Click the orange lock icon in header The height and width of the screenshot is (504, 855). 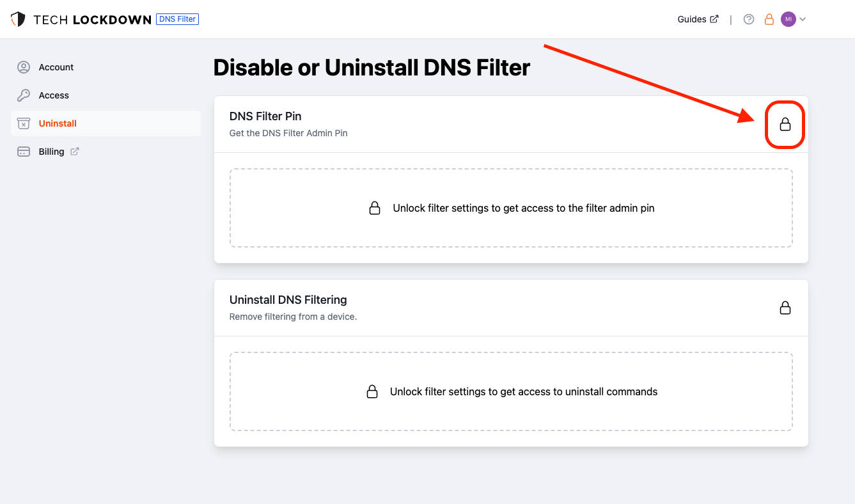point(769,19)
